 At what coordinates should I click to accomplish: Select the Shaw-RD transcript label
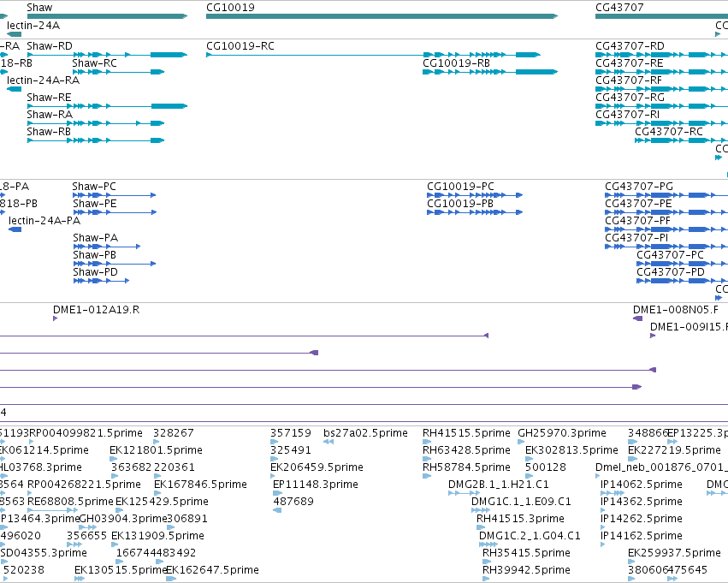pos(50,46)
